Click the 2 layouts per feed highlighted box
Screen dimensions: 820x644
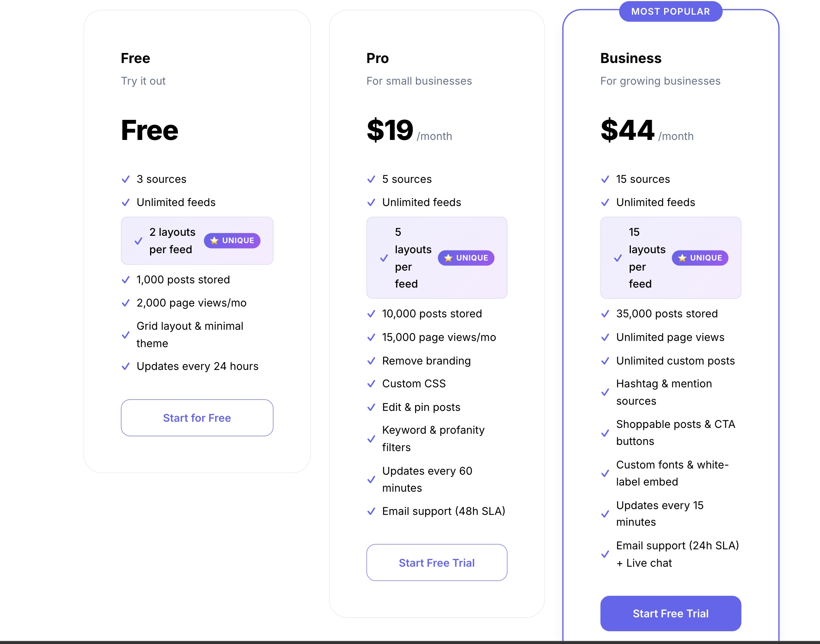coord(197,240)
